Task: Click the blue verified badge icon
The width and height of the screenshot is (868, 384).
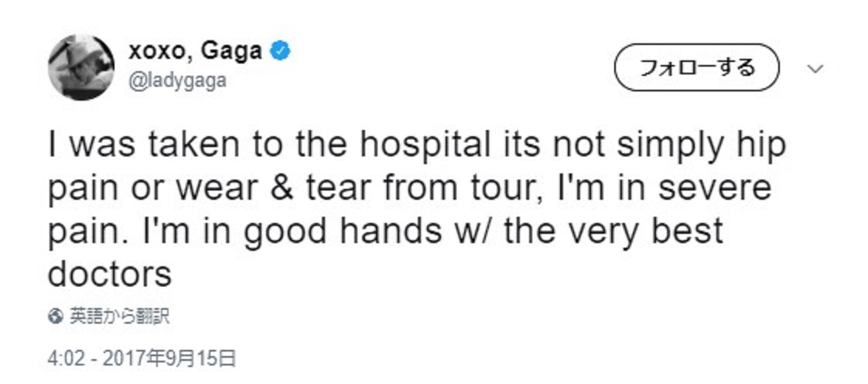Action: (x=279, y=52)
